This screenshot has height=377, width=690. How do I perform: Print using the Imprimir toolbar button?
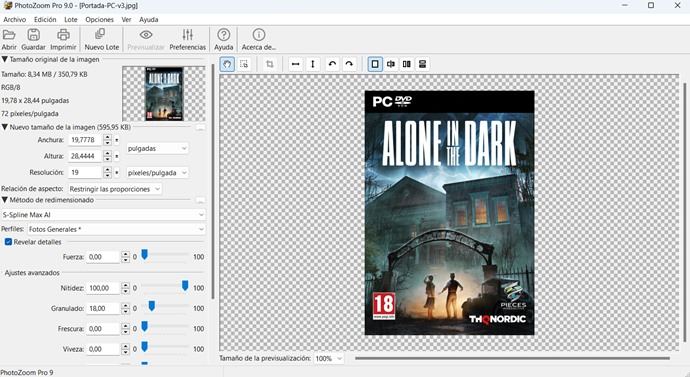63,39
